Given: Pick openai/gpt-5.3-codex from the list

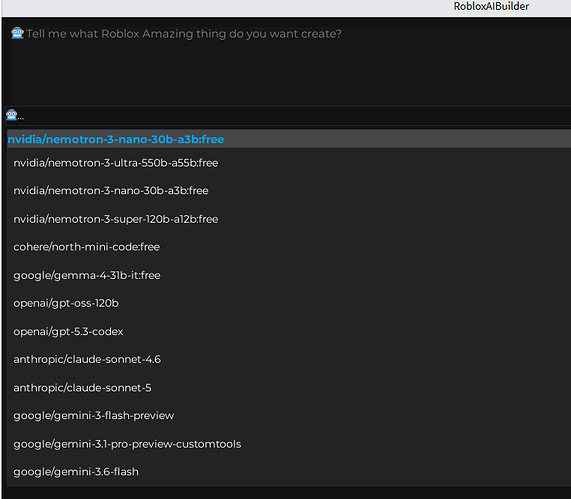Looking at the screenshot, I should pyautogui.click(x=289, y=331).
